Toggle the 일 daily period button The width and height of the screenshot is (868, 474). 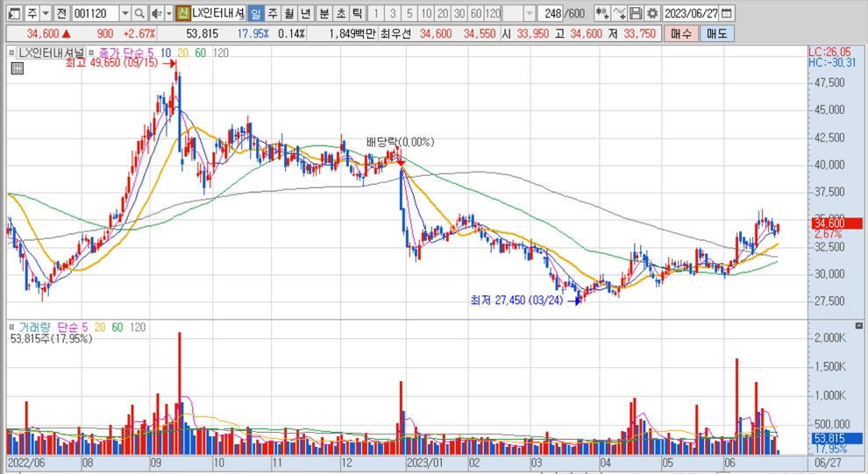pos(254,14)
